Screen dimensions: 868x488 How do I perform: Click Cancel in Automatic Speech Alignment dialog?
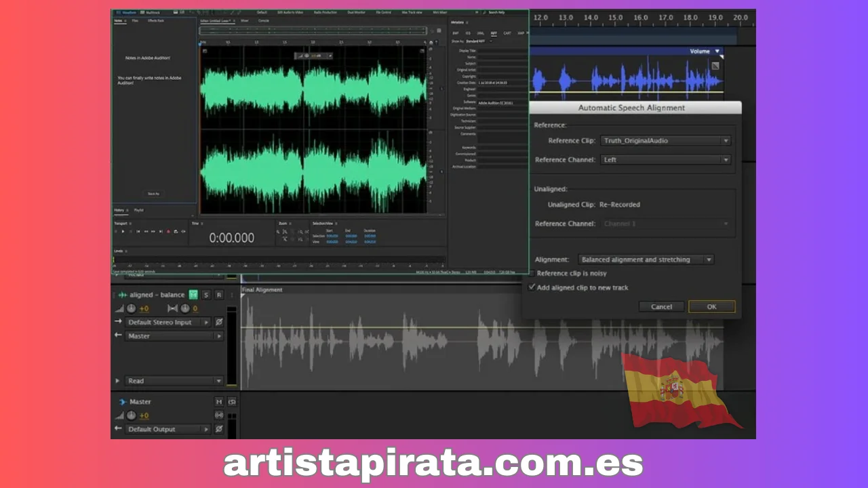662,306
